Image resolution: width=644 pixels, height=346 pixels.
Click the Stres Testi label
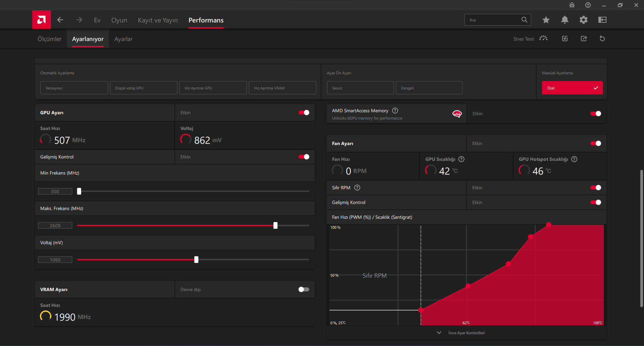pos(524,39)
